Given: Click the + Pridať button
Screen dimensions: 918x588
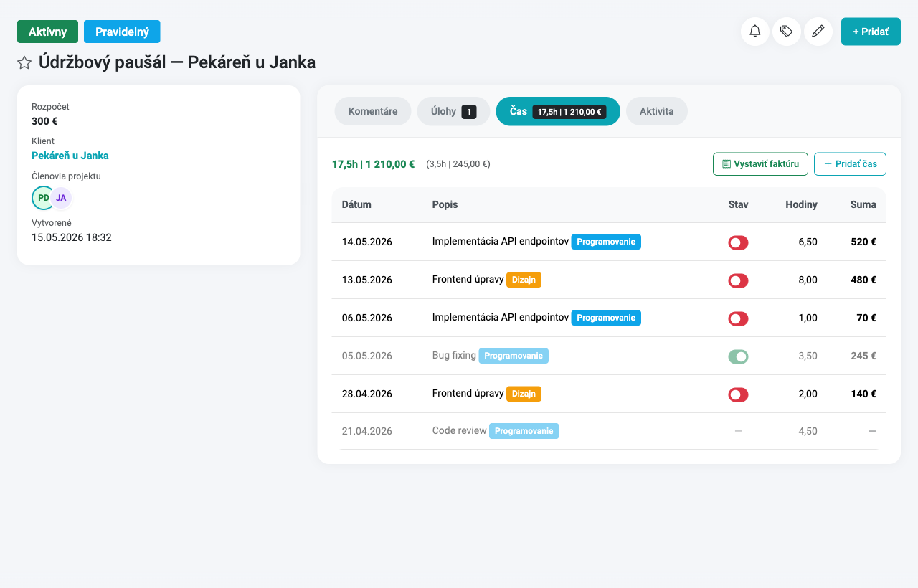Looking at the screenshot, I should tap(871, 32).
